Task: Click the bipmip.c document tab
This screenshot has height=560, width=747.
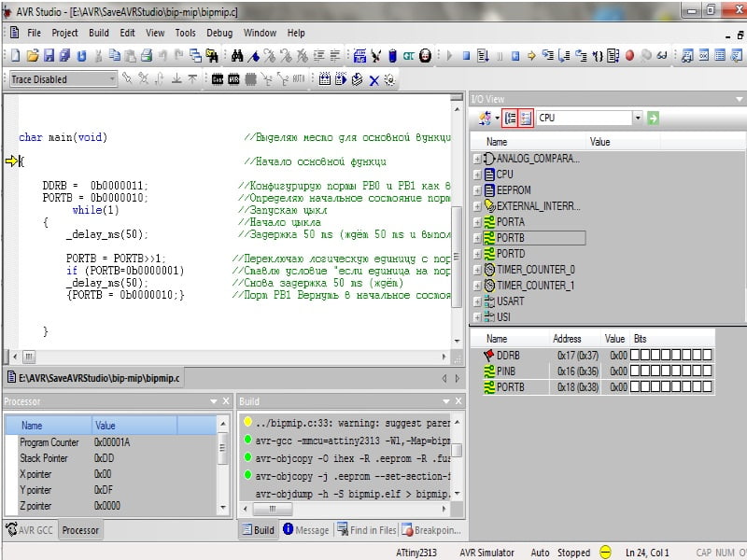Action: [93, 378]
